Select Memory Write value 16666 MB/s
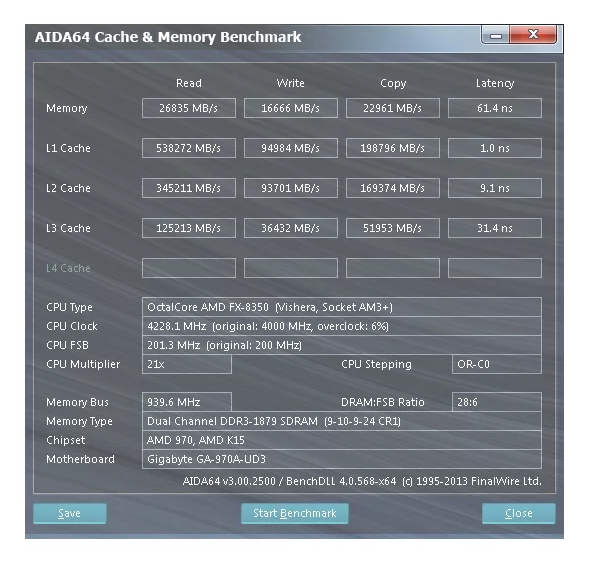600x565 pixels. [291, 108]
